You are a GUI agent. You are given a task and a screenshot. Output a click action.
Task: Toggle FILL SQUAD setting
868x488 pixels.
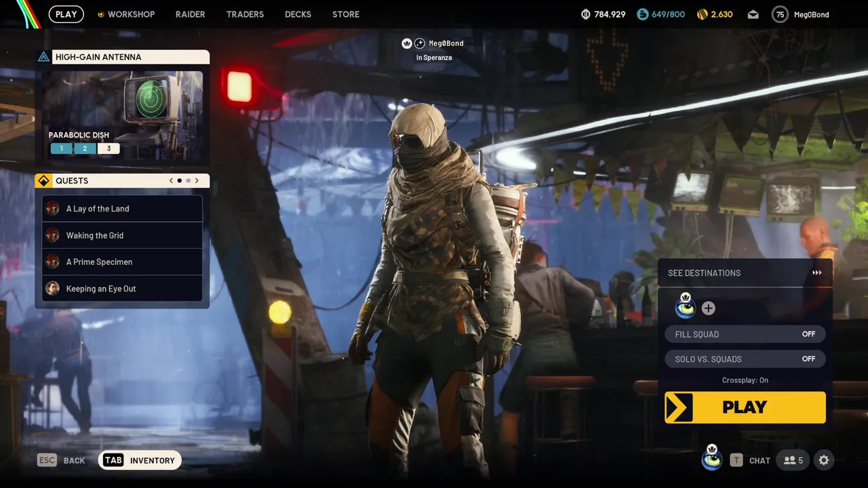[x=745, y=334]
